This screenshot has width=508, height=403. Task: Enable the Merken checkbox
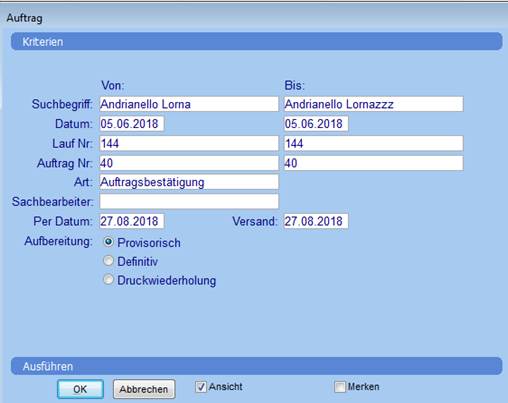coord(340,387)
